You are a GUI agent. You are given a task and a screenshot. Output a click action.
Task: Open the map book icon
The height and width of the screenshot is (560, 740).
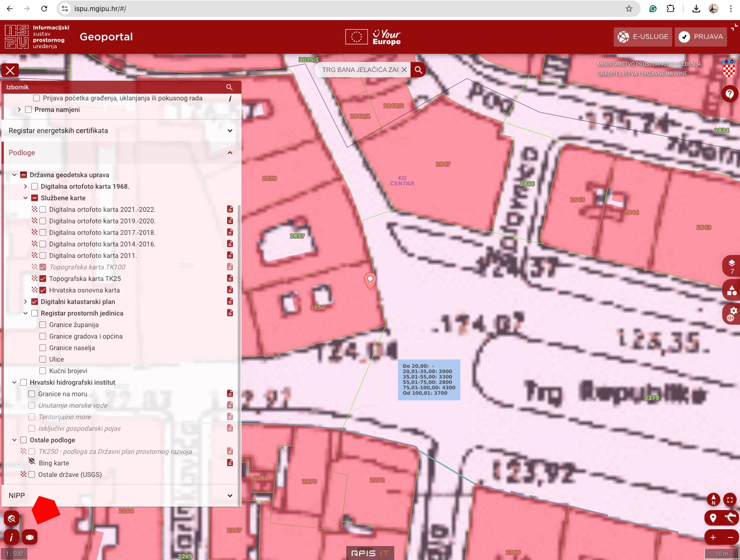pos(30,537)
